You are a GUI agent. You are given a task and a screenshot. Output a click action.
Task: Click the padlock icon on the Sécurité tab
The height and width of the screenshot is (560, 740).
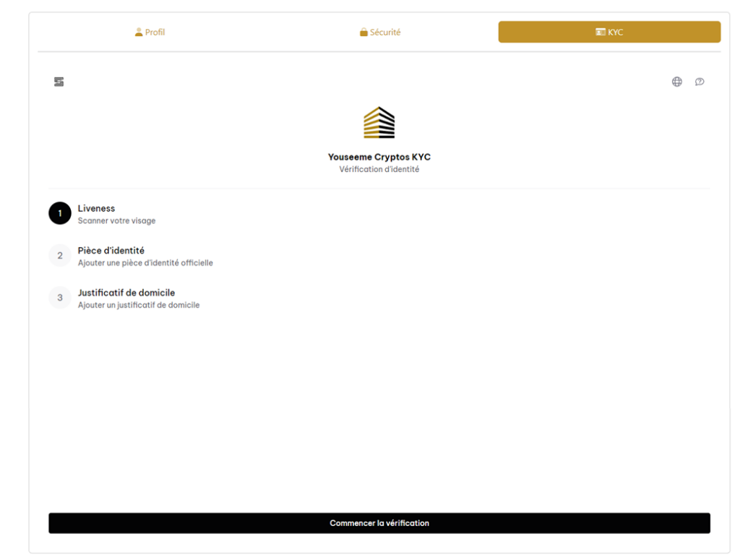pos(363,33)
